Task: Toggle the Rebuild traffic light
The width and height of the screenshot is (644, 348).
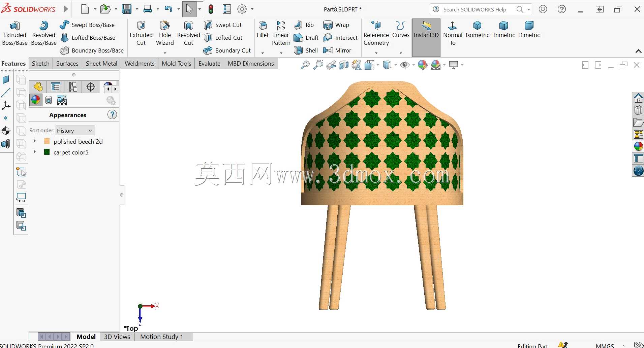Action: coord(211,9)
